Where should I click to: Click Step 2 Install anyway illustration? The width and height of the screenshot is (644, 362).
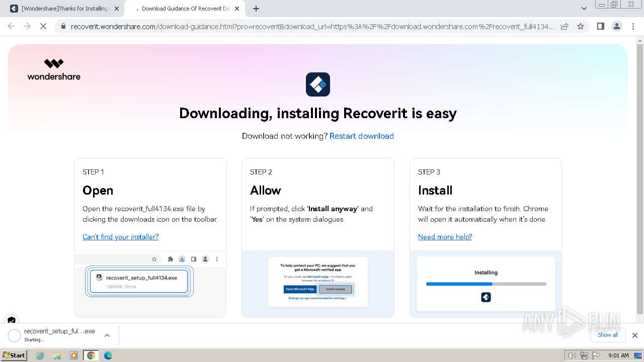318,284
